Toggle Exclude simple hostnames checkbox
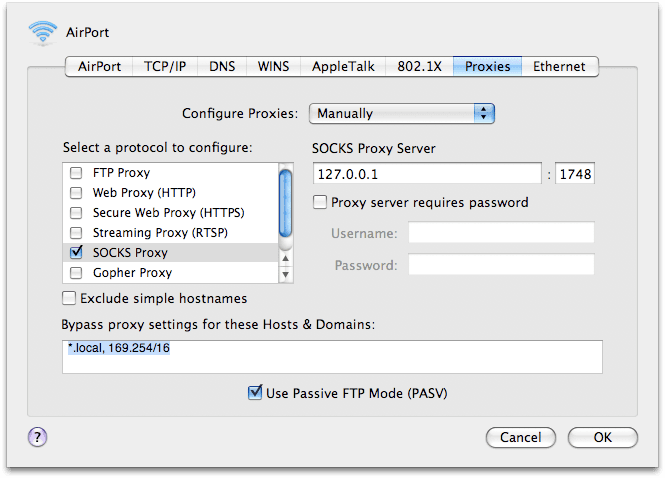 click(x=69, y=298)
